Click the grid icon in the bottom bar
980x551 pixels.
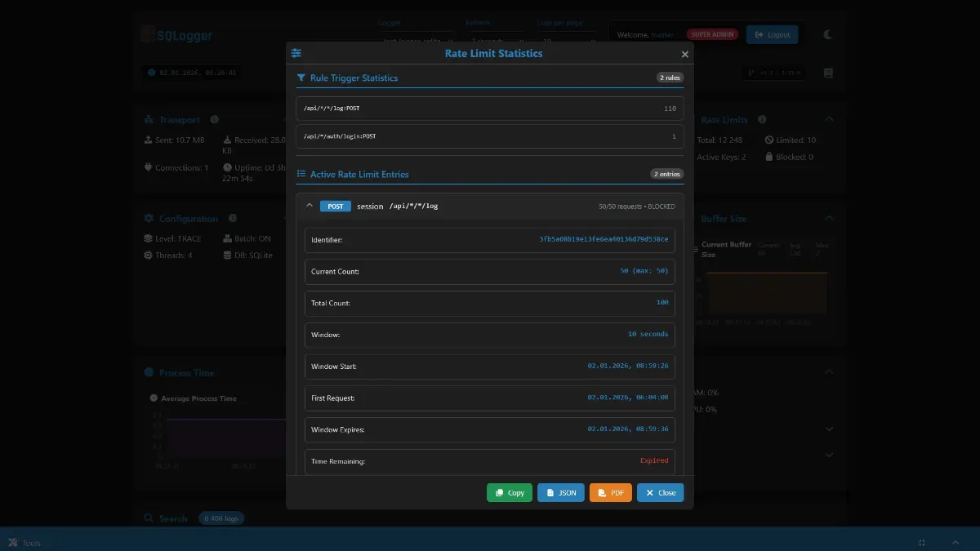(921, 543)
